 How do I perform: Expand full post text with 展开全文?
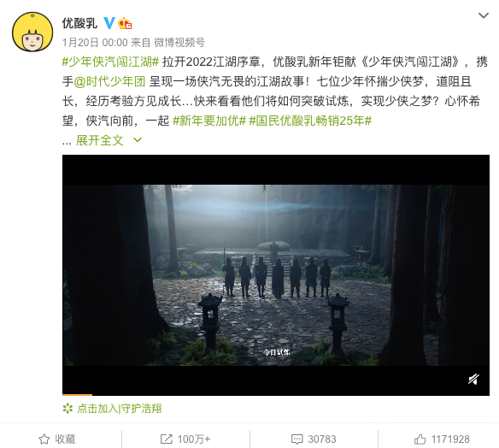tap(100, 140)
